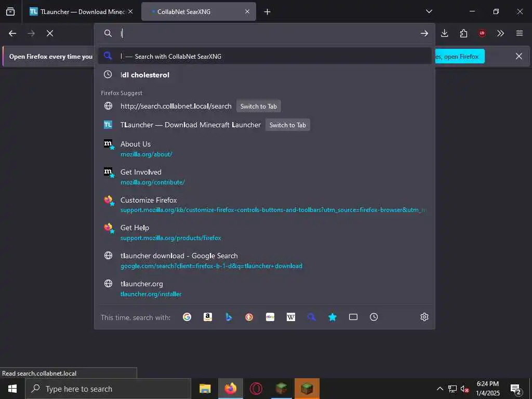
Task: Search in History clock icon
Action: (x=374, y=317)
